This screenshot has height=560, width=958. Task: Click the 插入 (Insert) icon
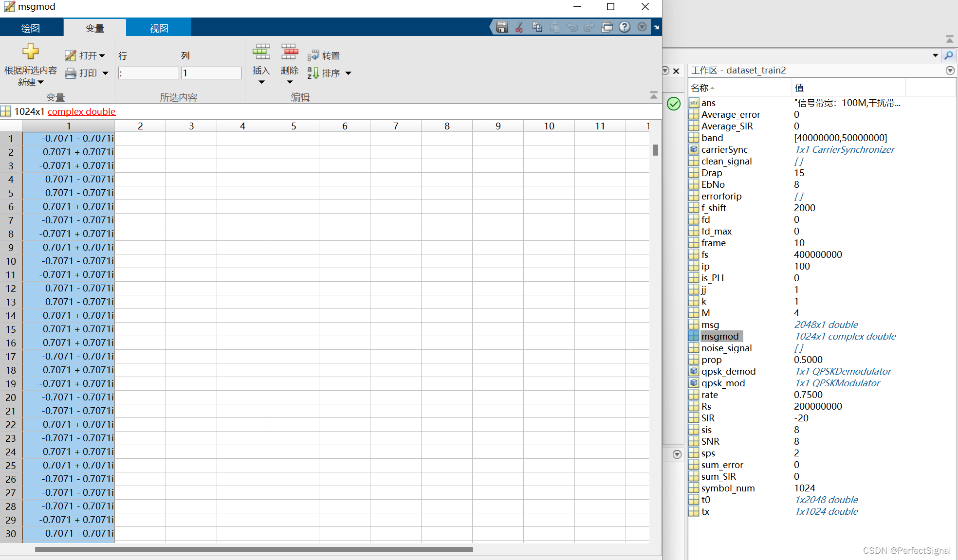point(261,51)
